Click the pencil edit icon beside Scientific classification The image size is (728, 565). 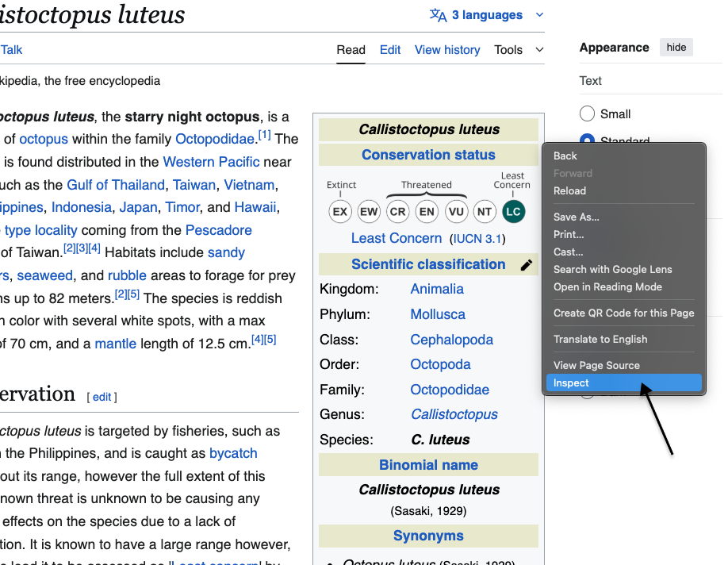click(x=527, y=265)
